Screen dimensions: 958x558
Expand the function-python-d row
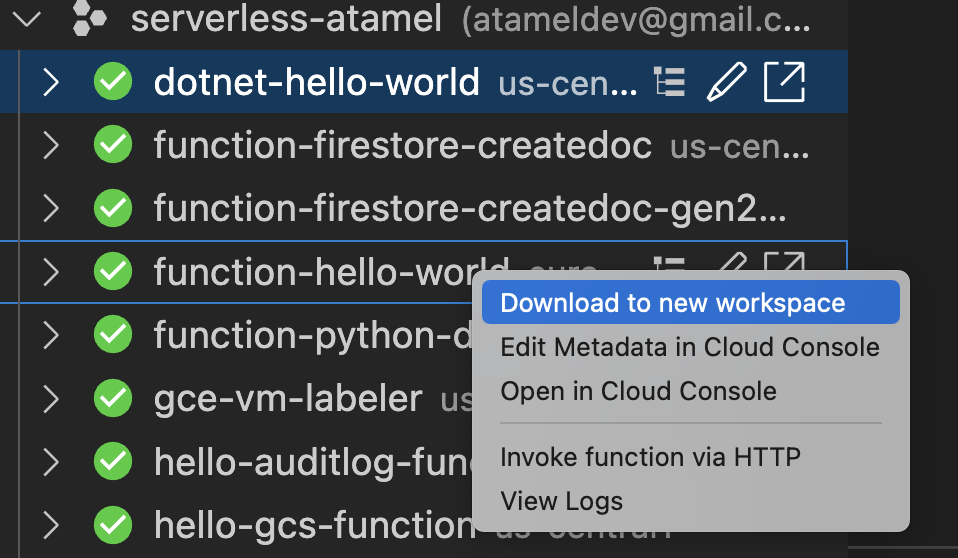[51, 336]
